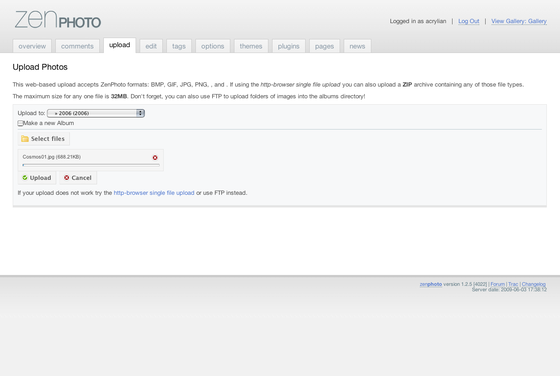Open the pages tab
The image size is (560, 376).
click(324, 46)
